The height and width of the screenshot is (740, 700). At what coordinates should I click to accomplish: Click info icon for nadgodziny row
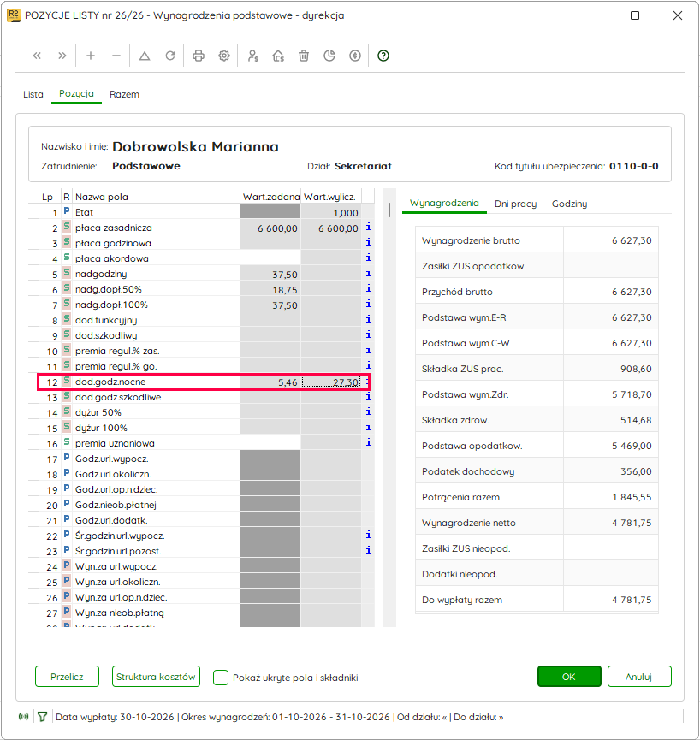tap(369, 273)
